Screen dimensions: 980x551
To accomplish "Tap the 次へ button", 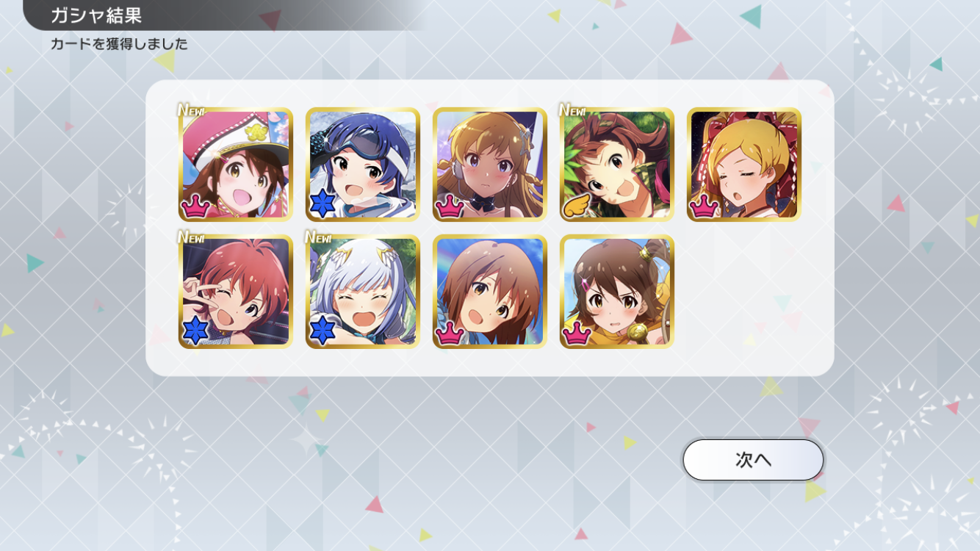I will tap(753, 460).
